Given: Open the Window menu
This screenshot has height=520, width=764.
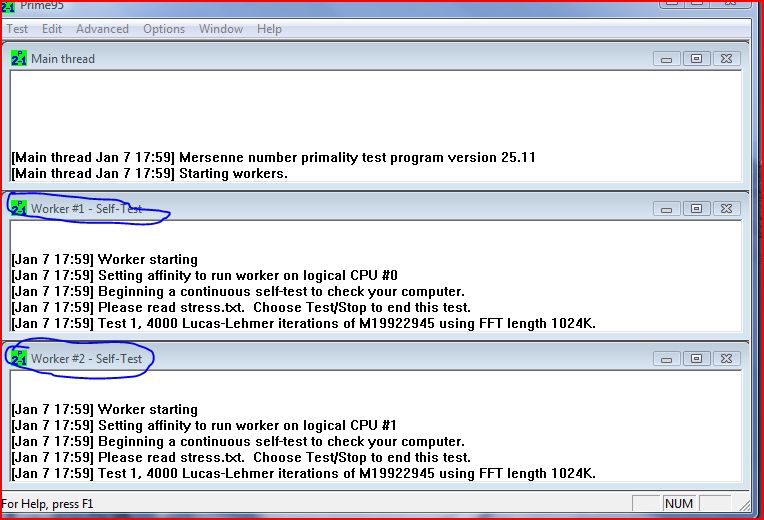Looking at the screenshot, I should point(221,29).
